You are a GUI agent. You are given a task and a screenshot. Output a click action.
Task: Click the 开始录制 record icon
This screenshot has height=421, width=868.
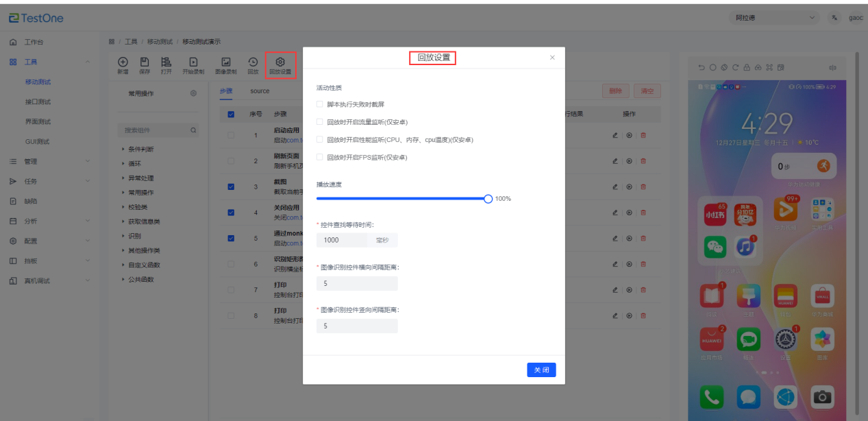click(x=193, y=62)
